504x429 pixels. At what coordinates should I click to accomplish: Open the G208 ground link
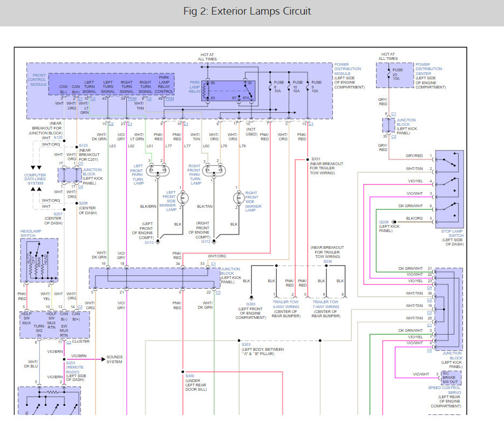click(384, 222)
